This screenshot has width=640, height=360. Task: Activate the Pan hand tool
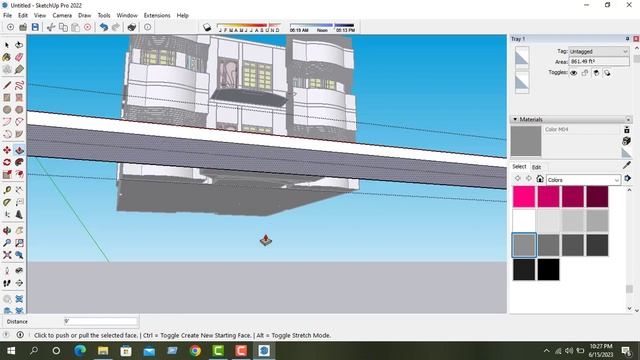pyautogui.click(x=19, y=231)
